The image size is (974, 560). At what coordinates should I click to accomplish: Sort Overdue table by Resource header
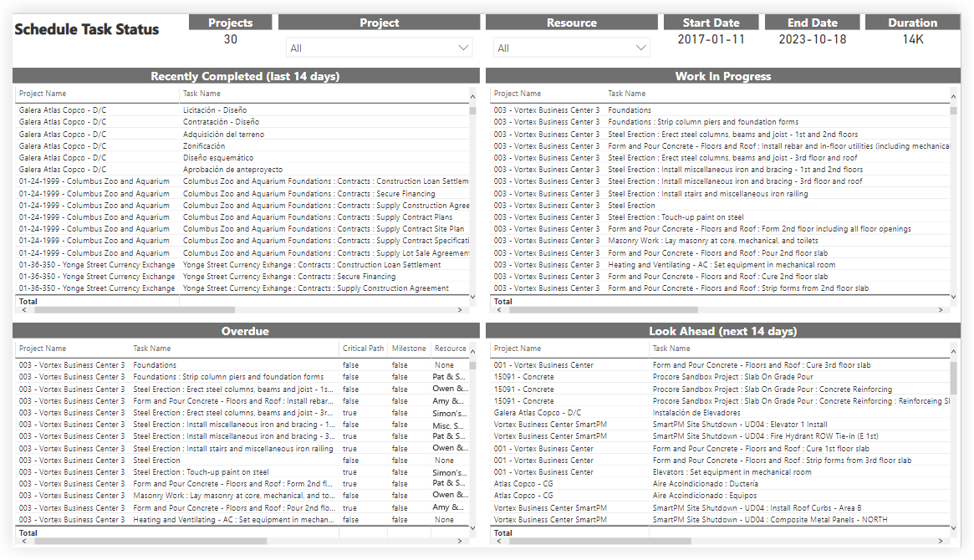(x=451, y=349)
